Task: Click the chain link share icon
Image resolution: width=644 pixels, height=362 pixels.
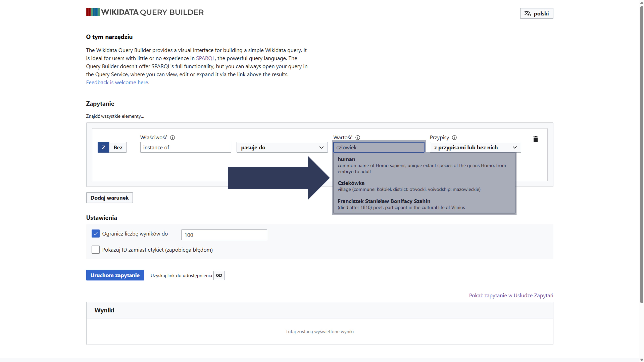Action: (x=219, y=275)
